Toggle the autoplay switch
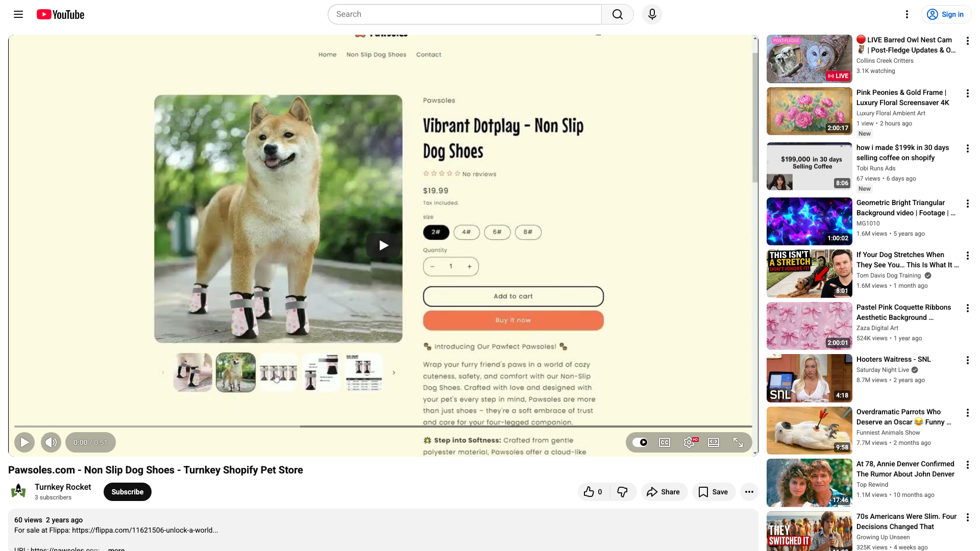Image resolution: width=980 pixels, height=551 pixels. [x=640, y=442]
